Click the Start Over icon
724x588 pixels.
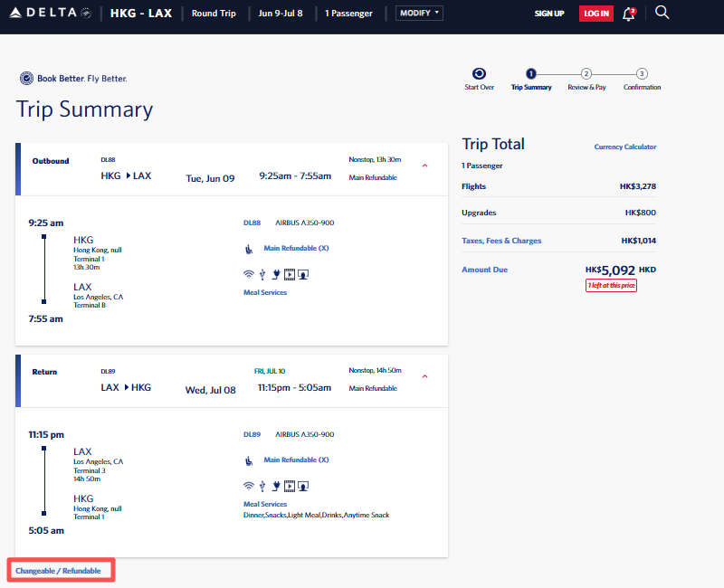click(479, 74)
